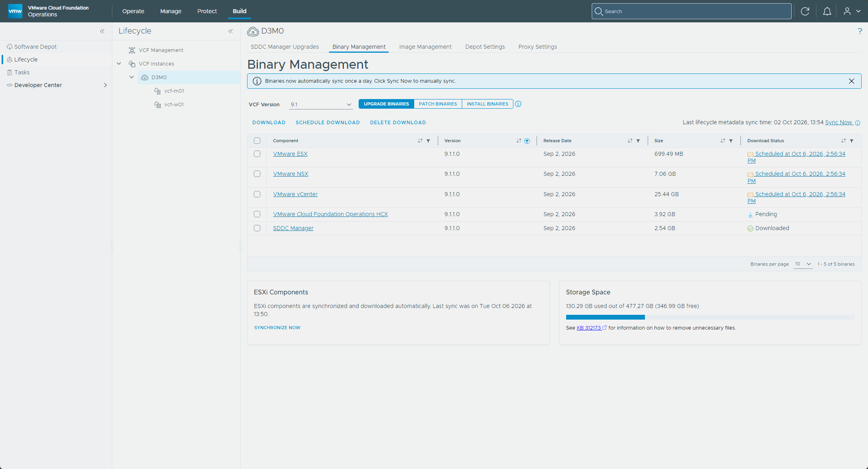Click Delete Download
Viewport: 868px width, 469px height.
click(x=398, y=123)
